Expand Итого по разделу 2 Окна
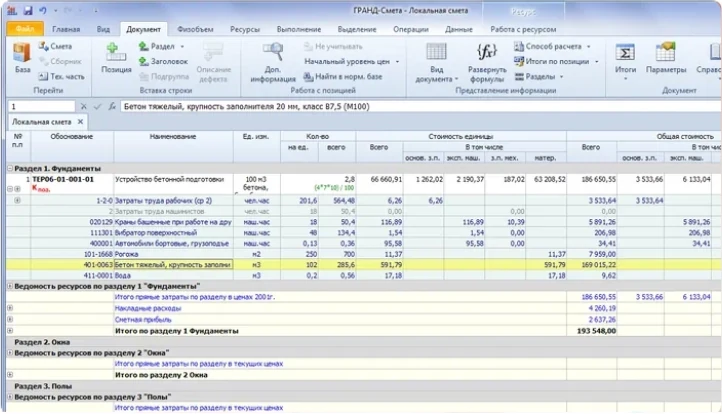 pos(10,375)
